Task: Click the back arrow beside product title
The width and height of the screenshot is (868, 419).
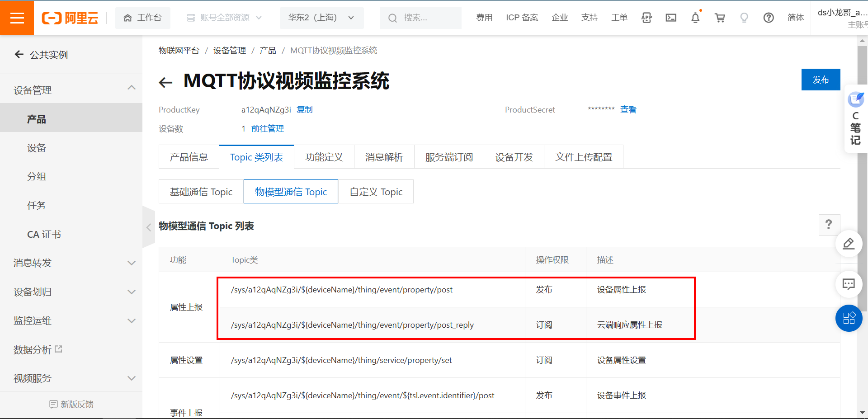Action: click(x=165, y=82)
